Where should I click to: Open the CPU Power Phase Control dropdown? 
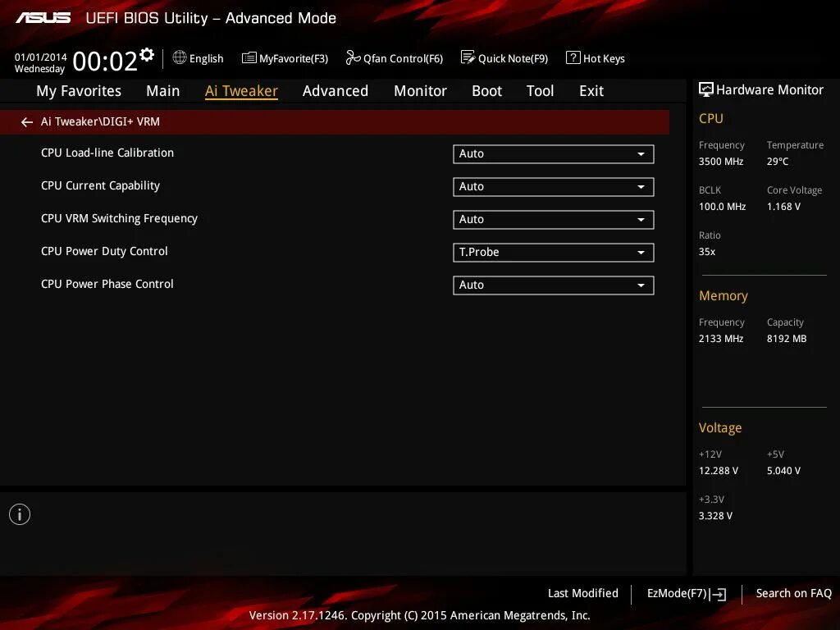(x=553, y=285)
